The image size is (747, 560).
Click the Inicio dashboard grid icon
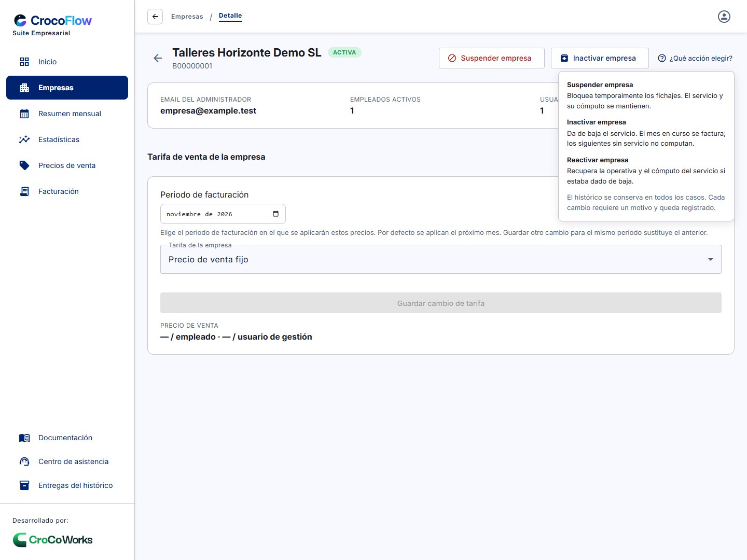coord(24,62)
